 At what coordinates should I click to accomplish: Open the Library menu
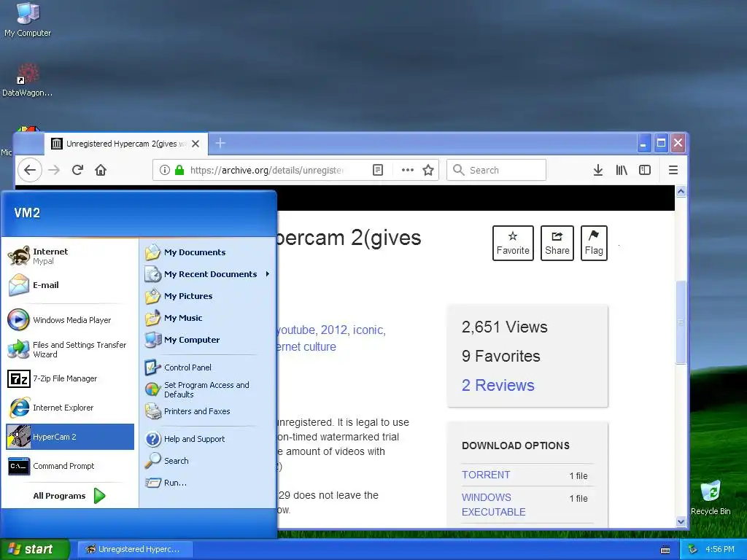pos(622,170)
